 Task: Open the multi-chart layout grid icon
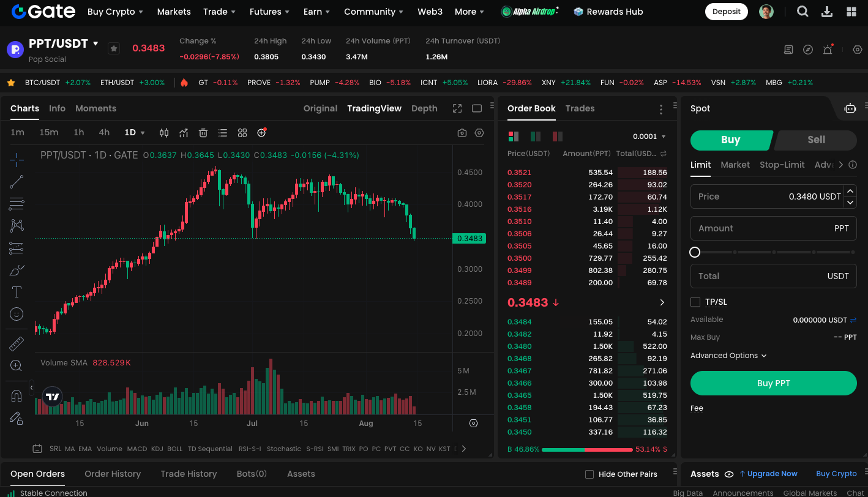tap(242, 133)
